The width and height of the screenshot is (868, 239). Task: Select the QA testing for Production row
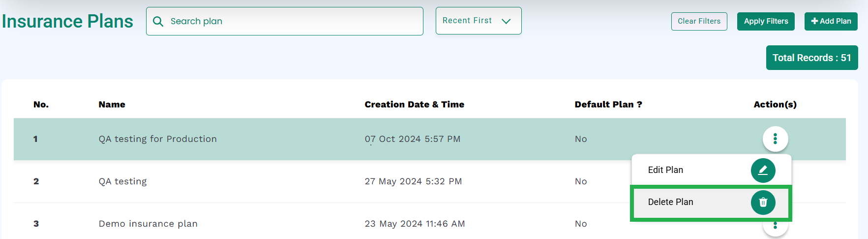[x=429, y=139]
